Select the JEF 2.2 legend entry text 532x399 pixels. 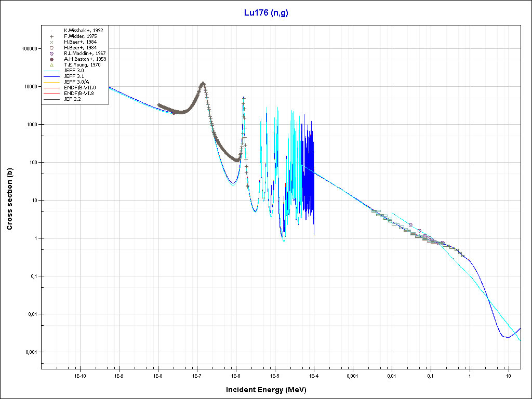[x=72, y=99]
